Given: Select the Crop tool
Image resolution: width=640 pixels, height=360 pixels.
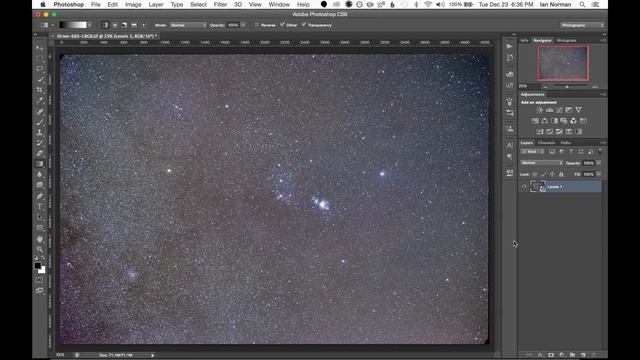Looking at the screenshot, I should [40, 90].
